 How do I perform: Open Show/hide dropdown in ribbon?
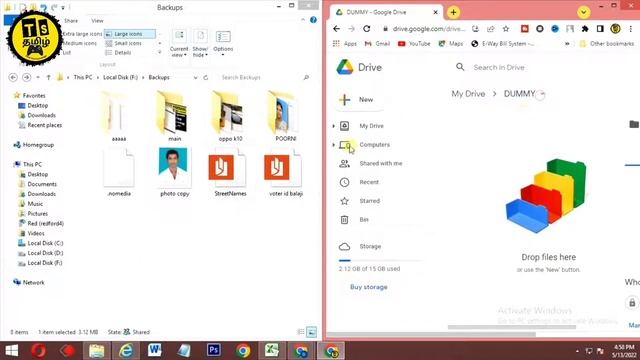click(x=200, y=43)
